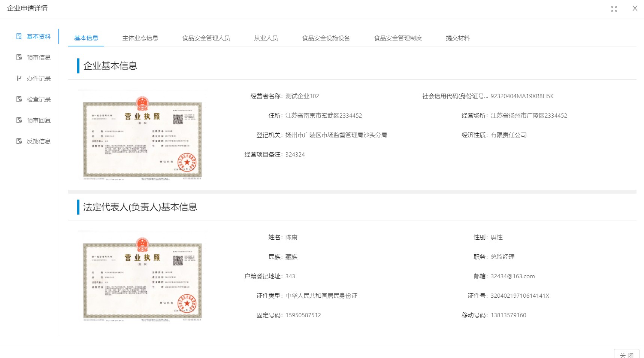644x358 pixels.
Task: Switch to the 主体业态信息 tab
Action: [140, 38]
